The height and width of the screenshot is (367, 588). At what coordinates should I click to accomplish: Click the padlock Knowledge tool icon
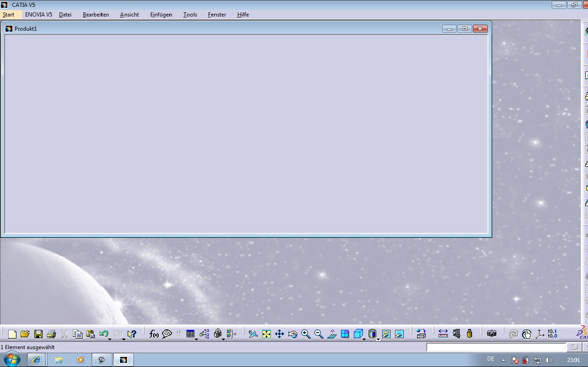coord(218,334)
